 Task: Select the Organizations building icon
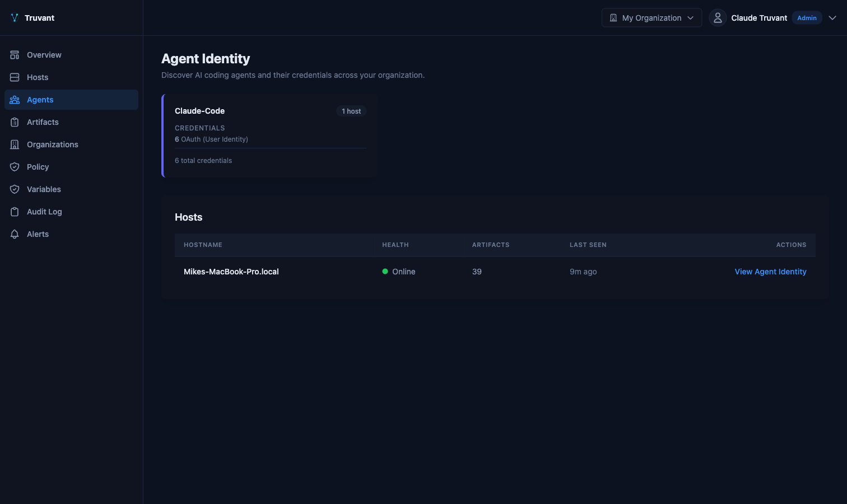(x=15, y=144)
